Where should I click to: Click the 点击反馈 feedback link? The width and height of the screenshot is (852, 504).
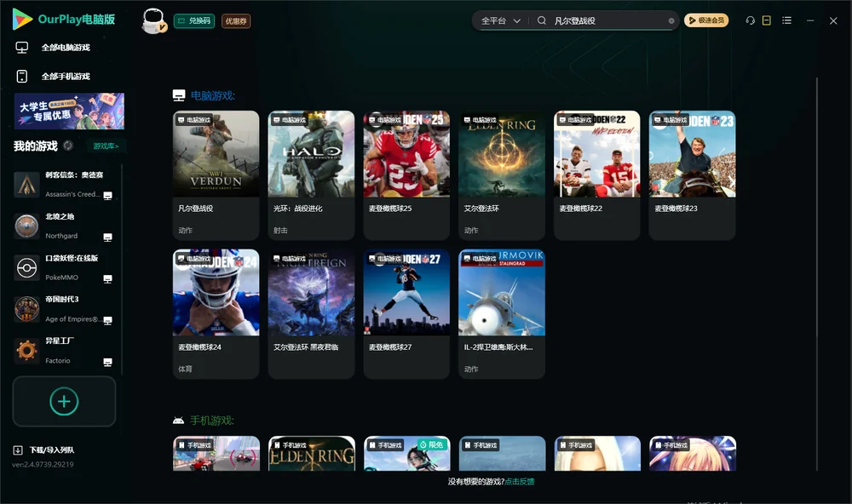pyautogui.click(x=520, y=481)
